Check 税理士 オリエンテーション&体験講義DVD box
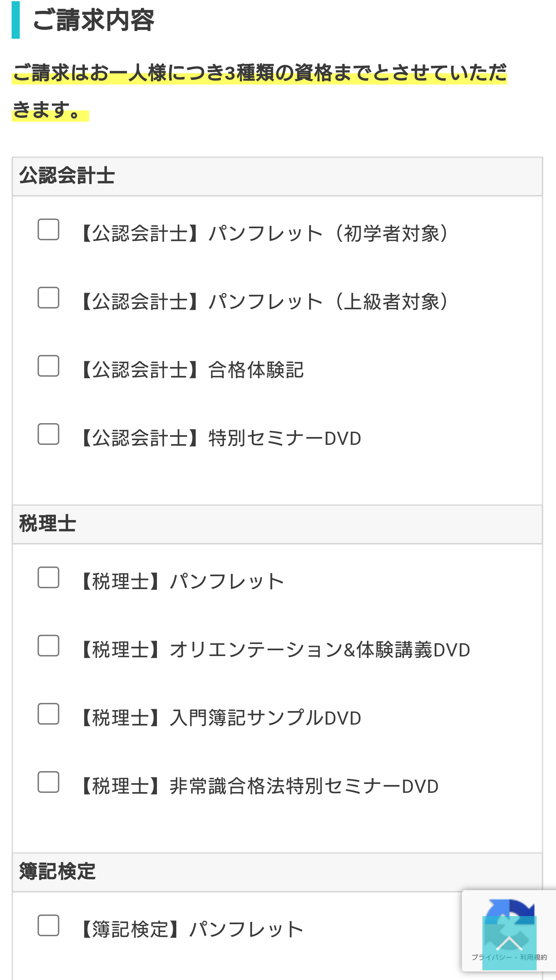 click(x=48, y=646)
